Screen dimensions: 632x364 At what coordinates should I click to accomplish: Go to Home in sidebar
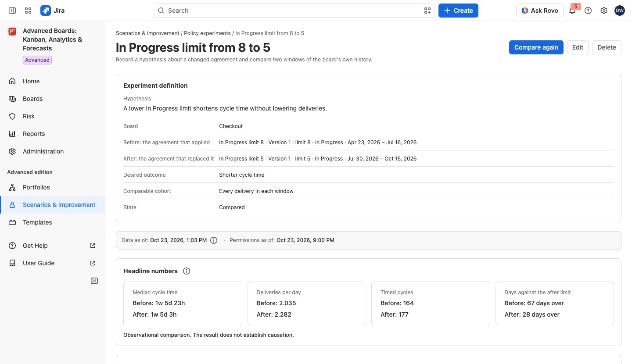[53, 81]
